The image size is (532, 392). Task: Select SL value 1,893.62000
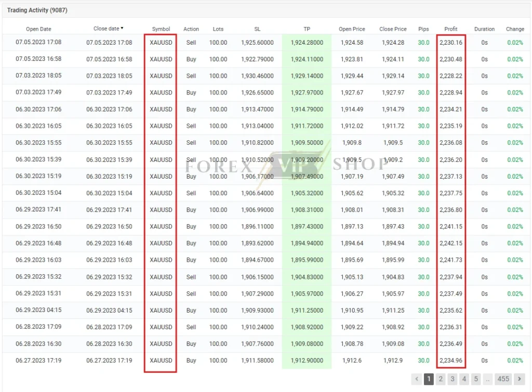[x=257, y=244]
